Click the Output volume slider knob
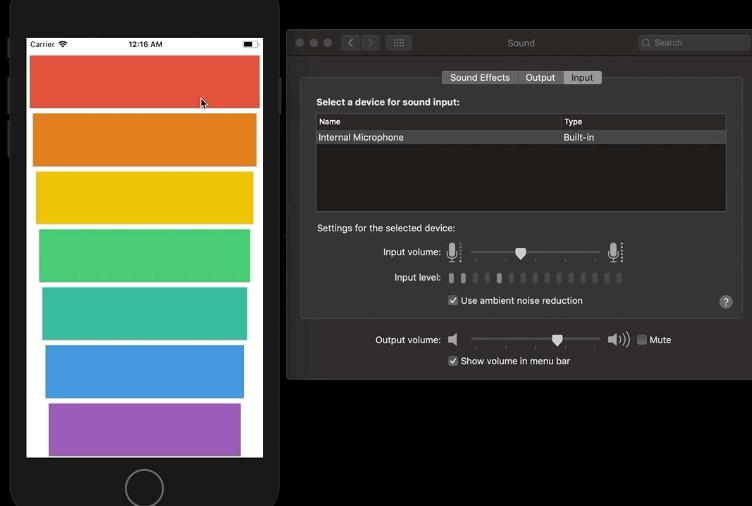 click(x=557, y=340)
